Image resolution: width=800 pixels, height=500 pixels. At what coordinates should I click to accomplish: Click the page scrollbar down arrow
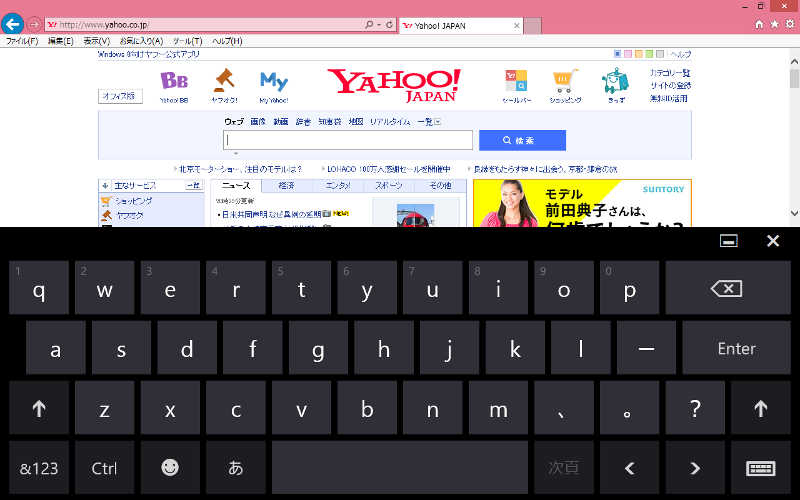[794, 213]
